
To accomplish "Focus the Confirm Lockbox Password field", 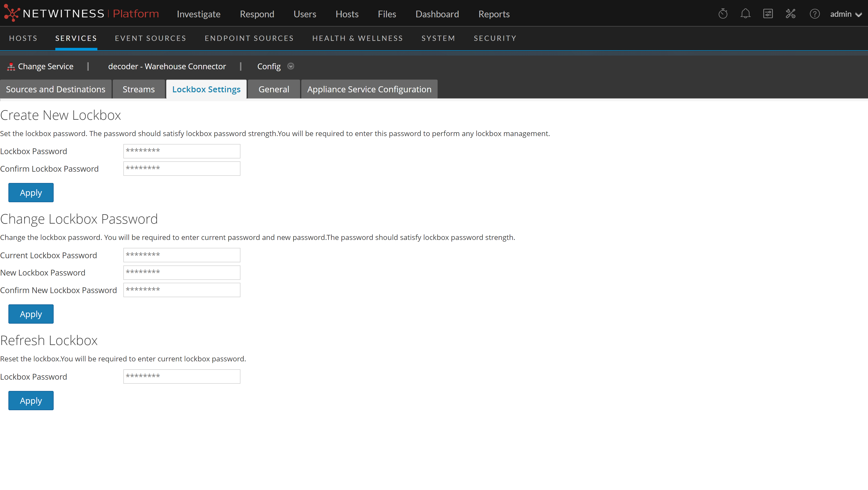I will pyautogui.click(x=182, y=169).
